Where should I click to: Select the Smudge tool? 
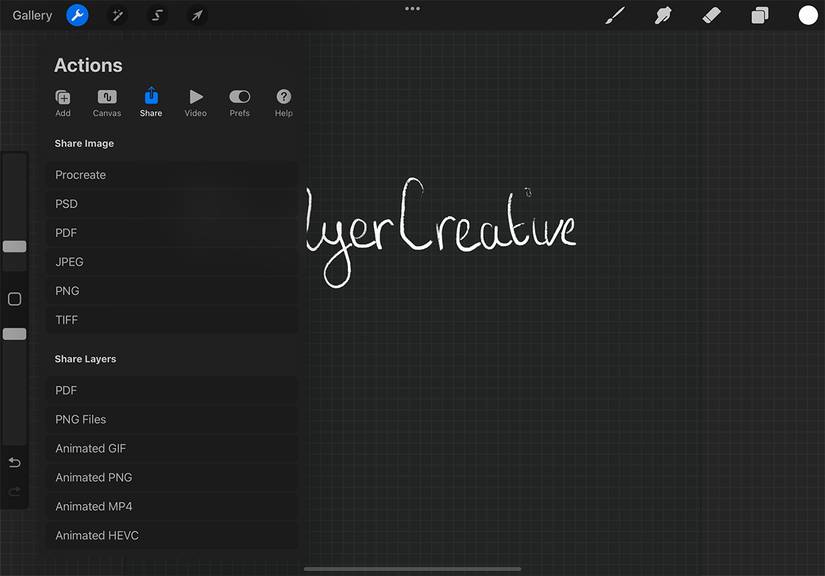click(x=662, y=15)
